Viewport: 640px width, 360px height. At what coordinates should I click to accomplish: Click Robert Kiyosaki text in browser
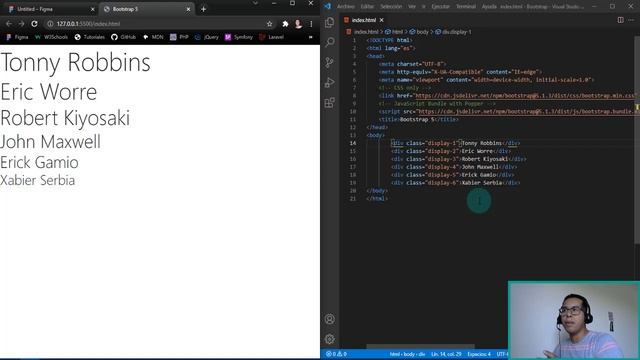click(65, 118)
